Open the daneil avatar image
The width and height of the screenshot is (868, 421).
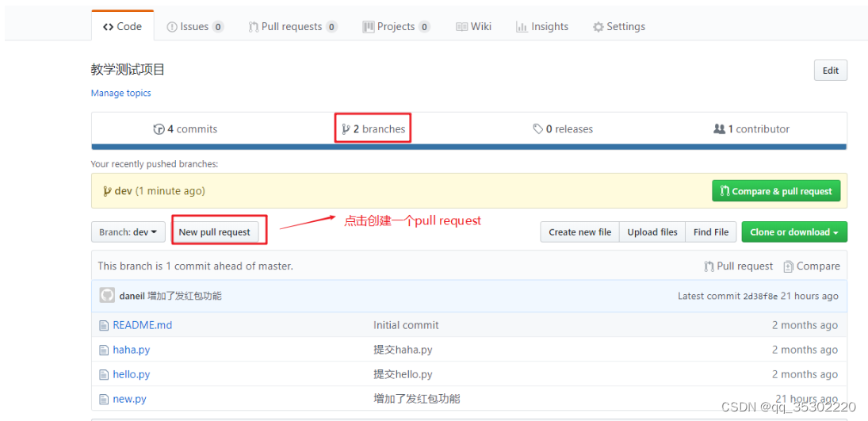(x=107, y=295)
